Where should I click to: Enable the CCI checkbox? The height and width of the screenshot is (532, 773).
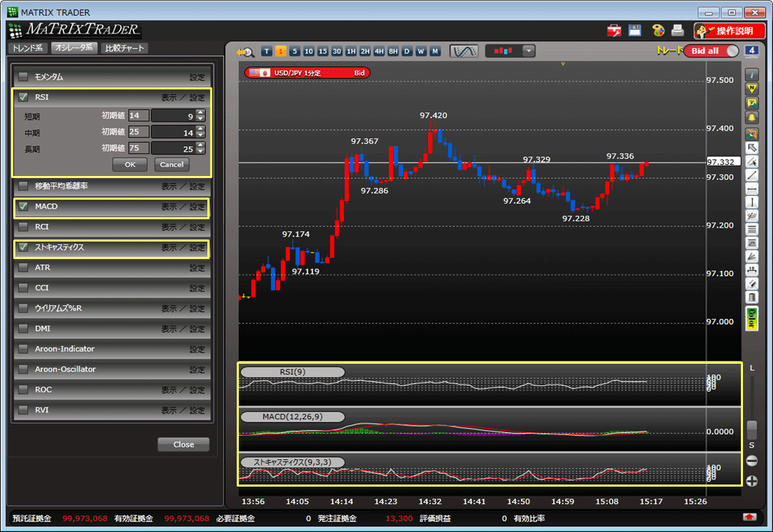23,288
